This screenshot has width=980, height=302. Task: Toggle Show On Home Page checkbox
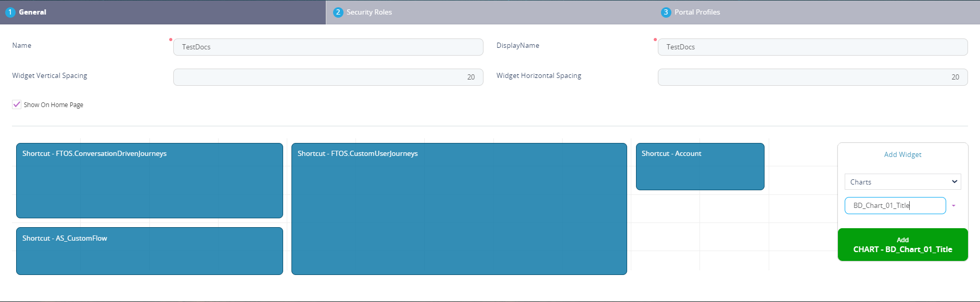[17, 104]
